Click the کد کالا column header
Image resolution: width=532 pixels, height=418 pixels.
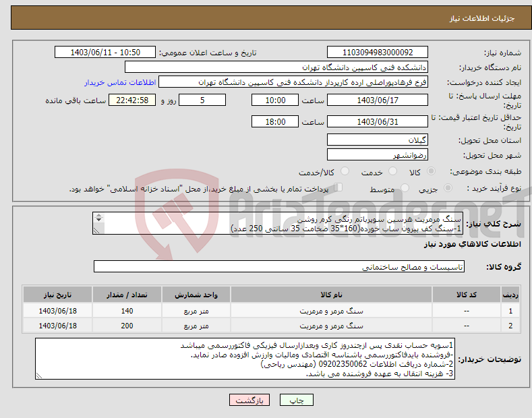click(x=467, y=295)
